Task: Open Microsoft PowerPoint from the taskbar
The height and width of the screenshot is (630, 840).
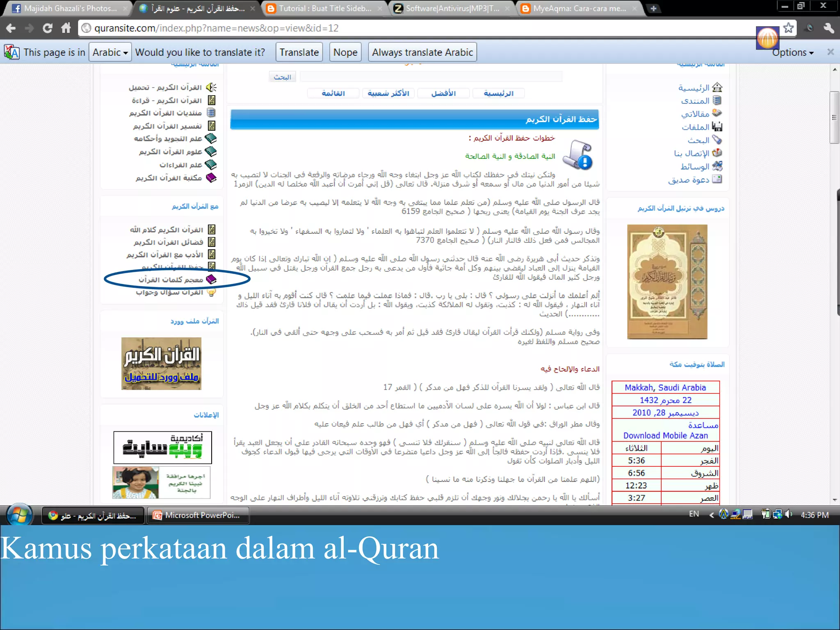Action: (x=199, y=515)
